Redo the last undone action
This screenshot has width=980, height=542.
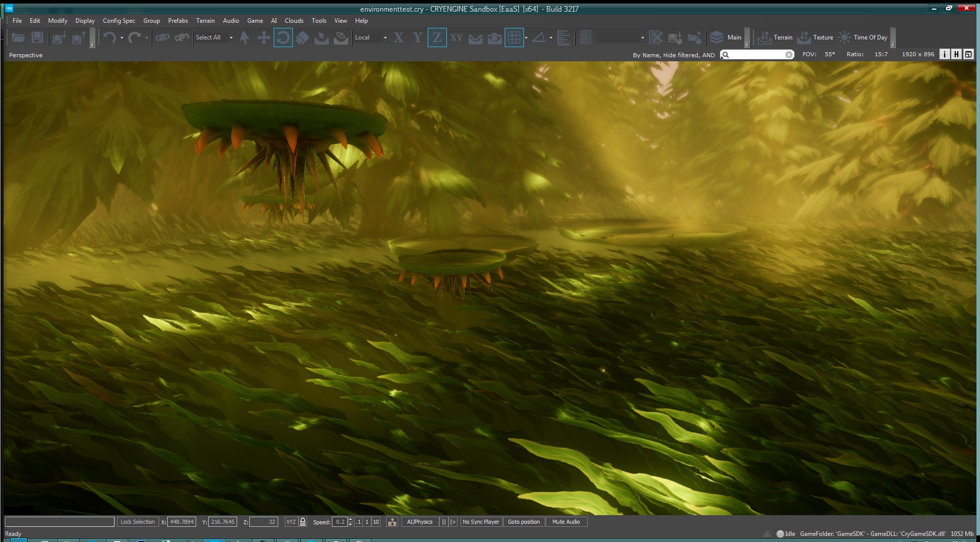134,37
